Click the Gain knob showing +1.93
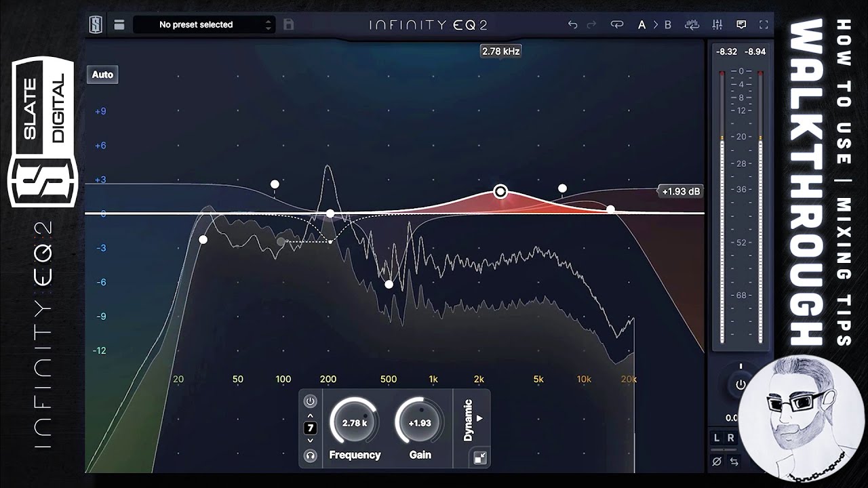This screenshot has width=868, height=488. [420, 422]
